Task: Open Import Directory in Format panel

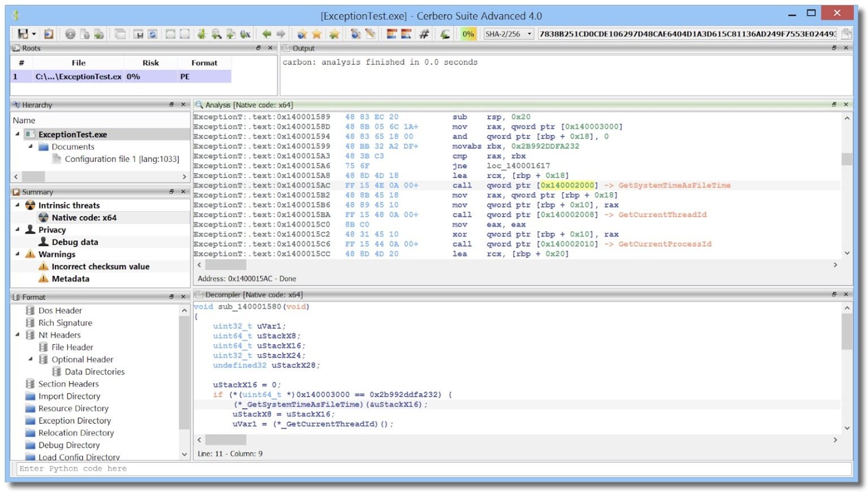Action: coord(69,396)
